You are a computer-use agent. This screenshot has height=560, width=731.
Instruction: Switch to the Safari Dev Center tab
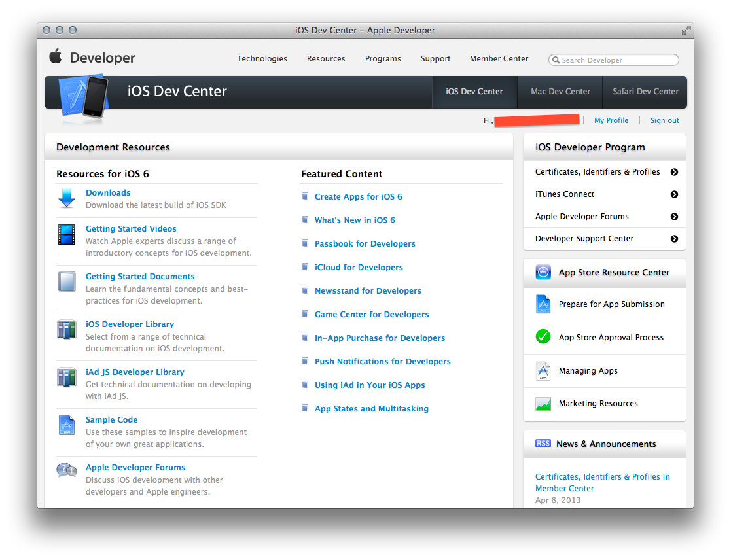(645, 92)
